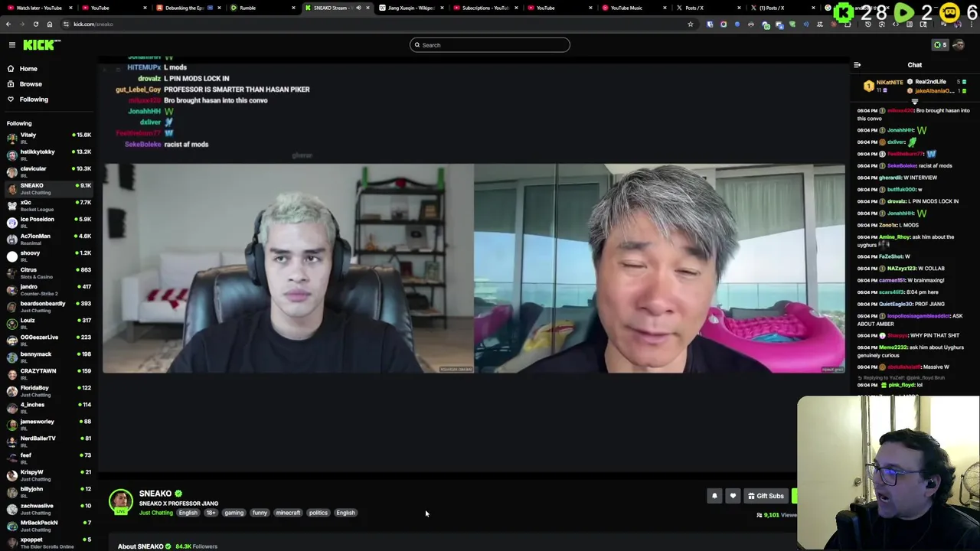This screenshot has height=551, width=980.
Task: Open Louiz's channel avatar
Action: (11, 324)
